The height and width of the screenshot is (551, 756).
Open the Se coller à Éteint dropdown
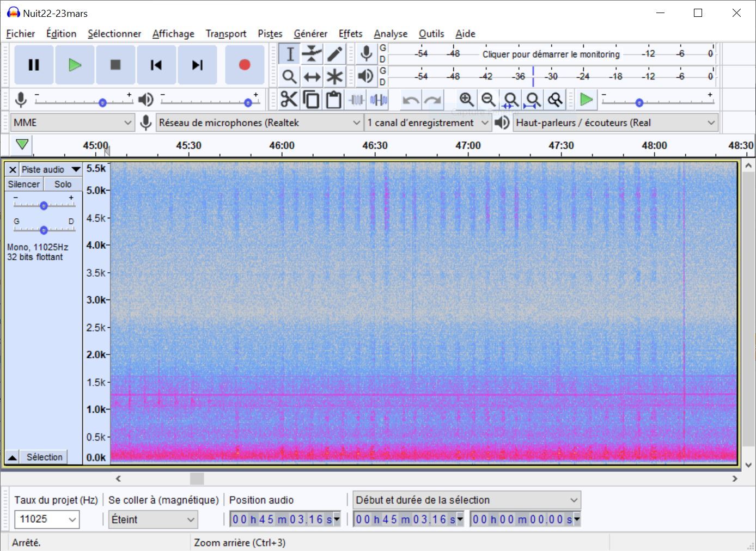pos(153,519)
